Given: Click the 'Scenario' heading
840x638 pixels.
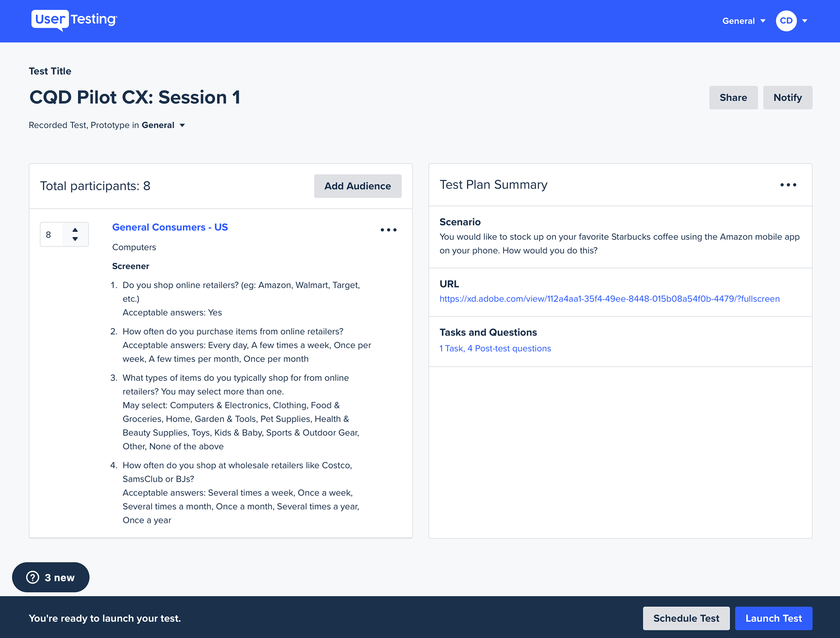Looking at the screenshot, I should pyautogui.click(x=460, y=222).
